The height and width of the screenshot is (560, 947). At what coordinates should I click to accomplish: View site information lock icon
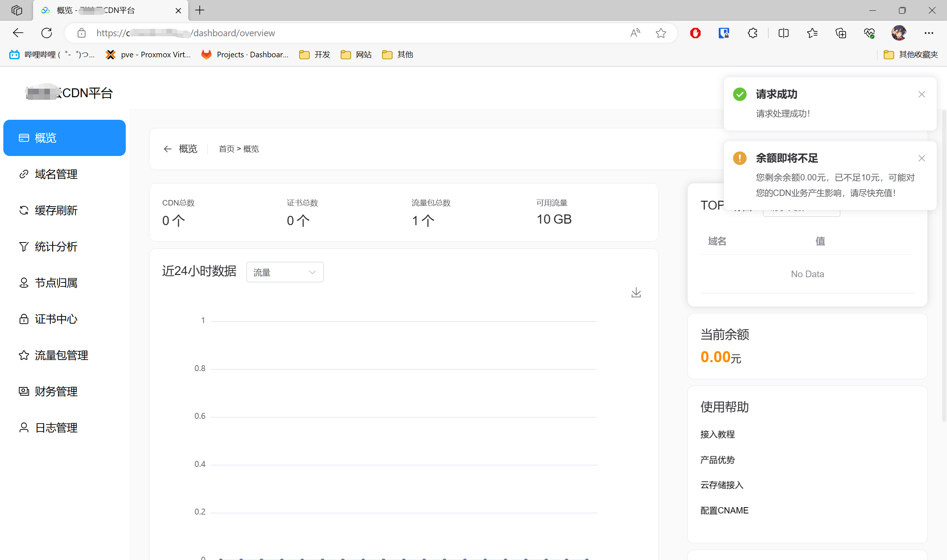[81, 33]
